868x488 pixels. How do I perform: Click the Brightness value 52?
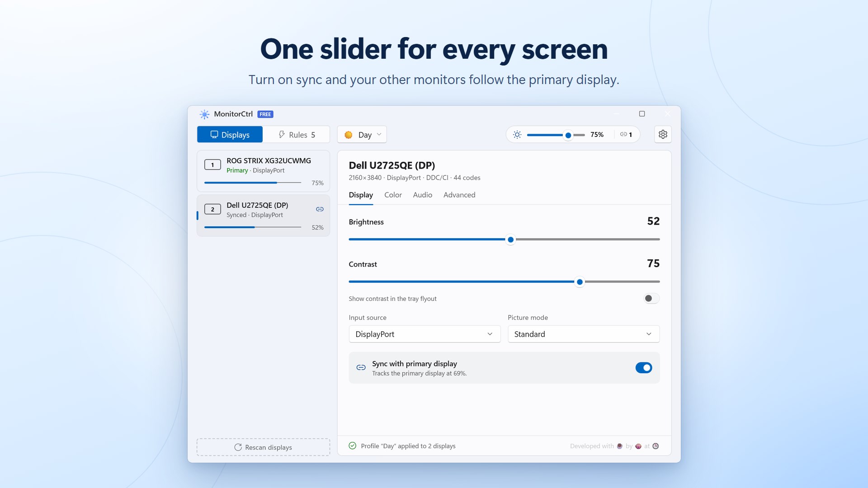(653, 221)
